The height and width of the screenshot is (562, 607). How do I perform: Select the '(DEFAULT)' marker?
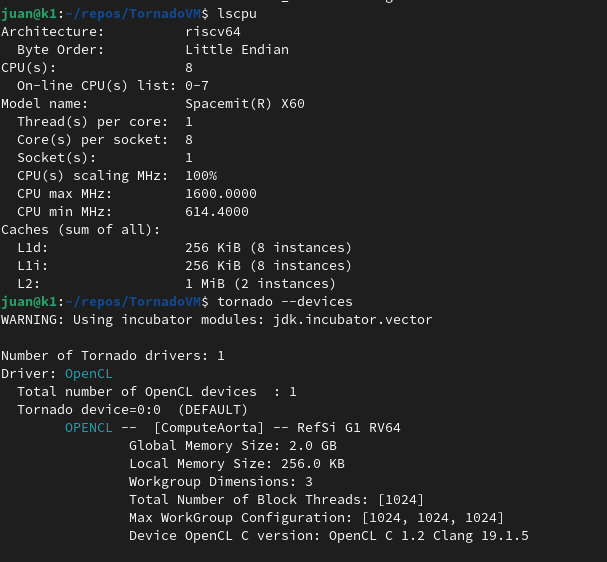tap(213, 410)
